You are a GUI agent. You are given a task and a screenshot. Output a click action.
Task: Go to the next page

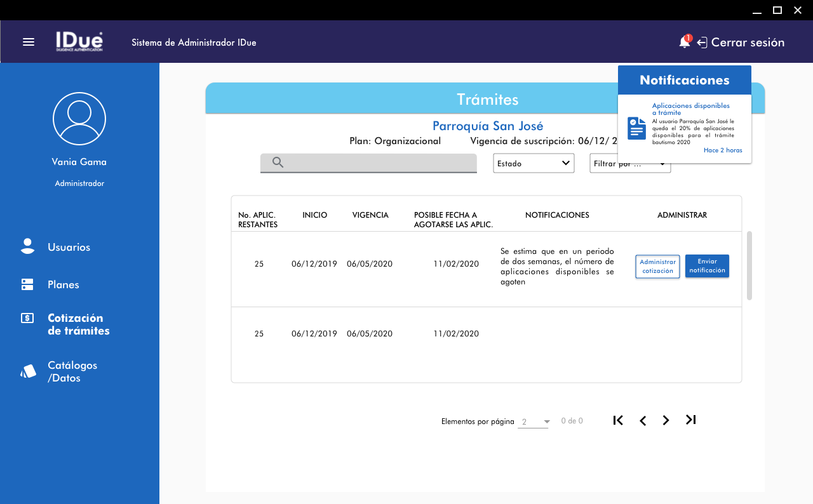click(x=666, y=421)
